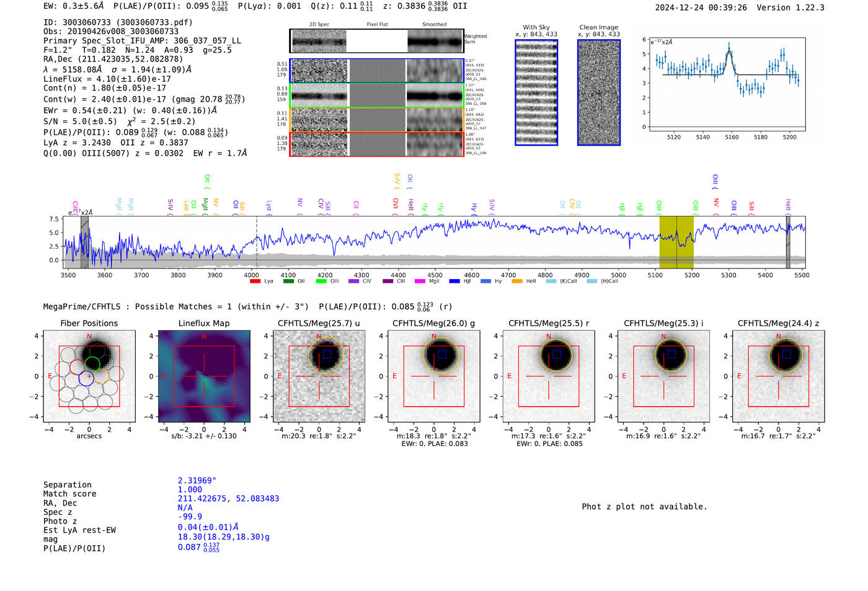Click the blue fiber circle in Fiber Positions
This screenshot has height=591, width=868.
[x=86, y=378]
